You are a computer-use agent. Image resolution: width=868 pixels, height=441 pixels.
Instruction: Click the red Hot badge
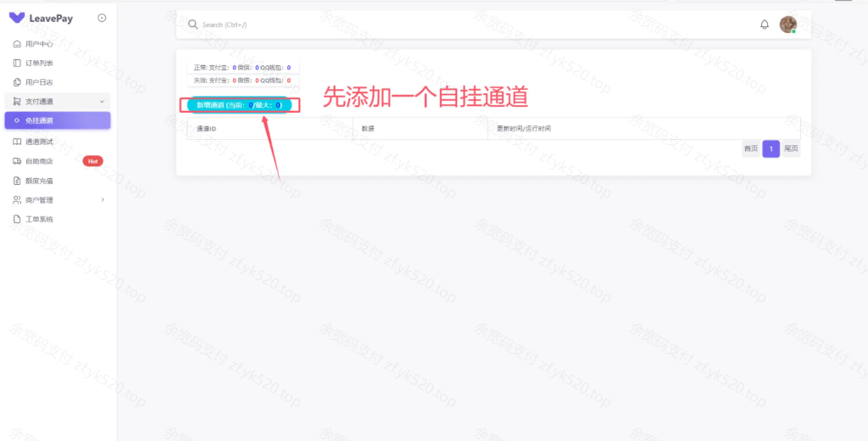92,161
